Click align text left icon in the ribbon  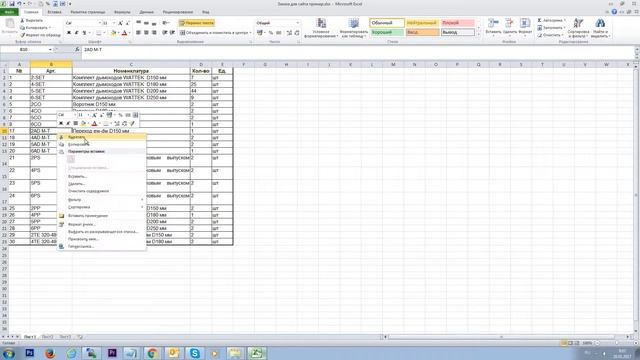(x=139, y=33)
